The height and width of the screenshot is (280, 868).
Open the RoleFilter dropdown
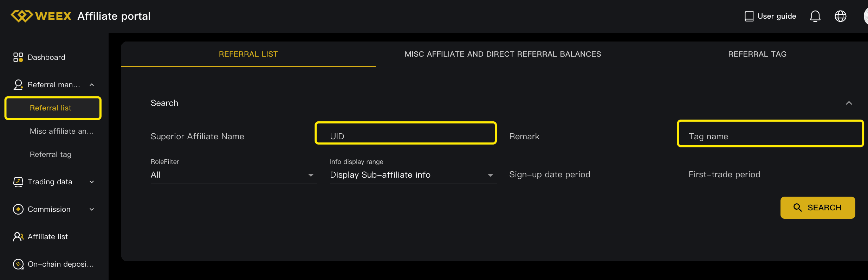pos(233,175)
